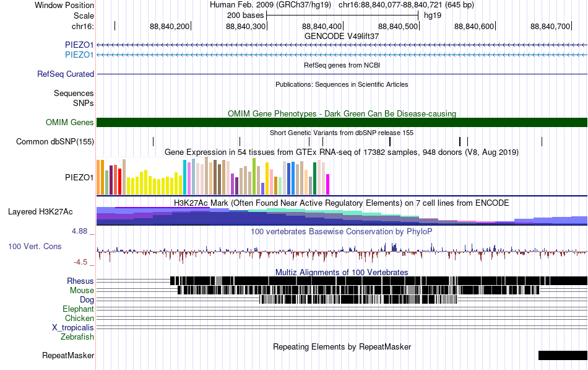Image resolution: width=588 pixels, height=370 pixels.
Task: Click the X_tropicalis alignment row label
Action: [x=73, y=327]
